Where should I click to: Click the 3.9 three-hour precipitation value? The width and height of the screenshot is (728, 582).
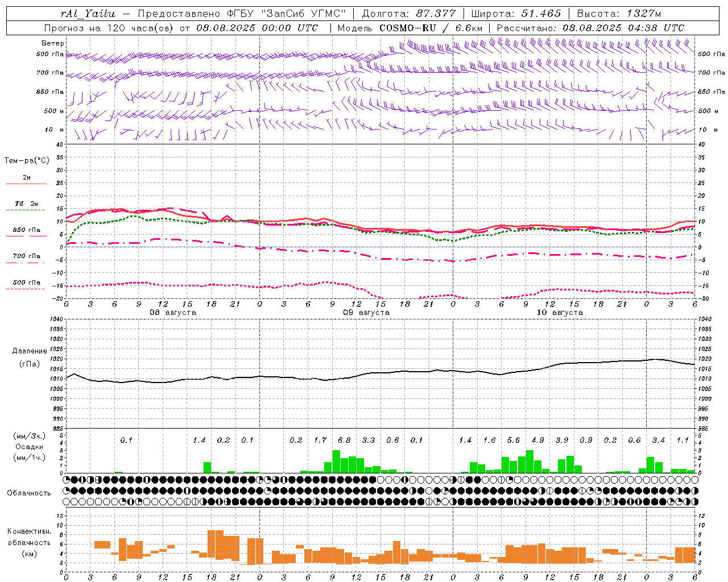(x=562, y=440)
